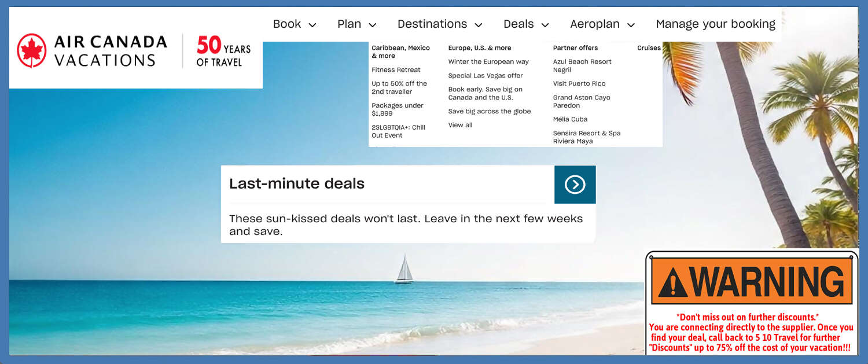868x364 pixels.
Task: Expand the Destinations menu chevron
Action: click(478, 25)
